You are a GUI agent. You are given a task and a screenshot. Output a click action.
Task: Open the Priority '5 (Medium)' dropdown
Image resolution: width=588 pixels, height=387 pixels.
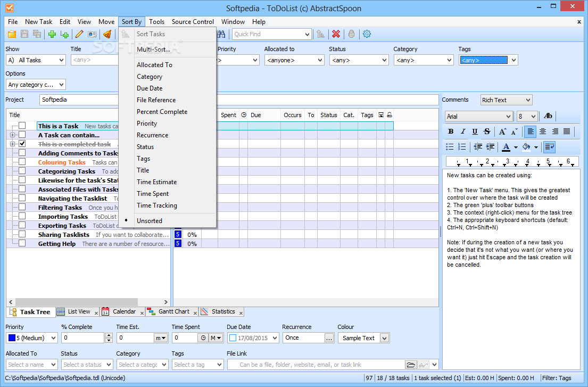click(31, 338)
